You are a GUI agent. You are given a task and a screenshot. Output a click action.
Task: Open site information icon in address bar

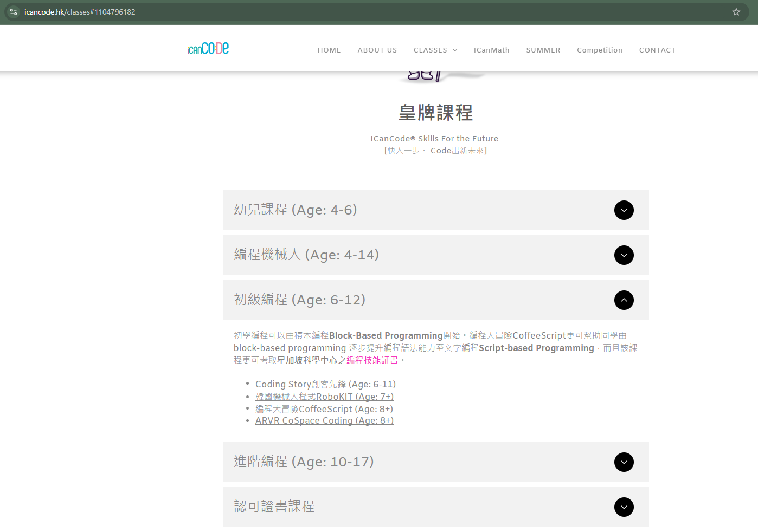click(14, 12)
